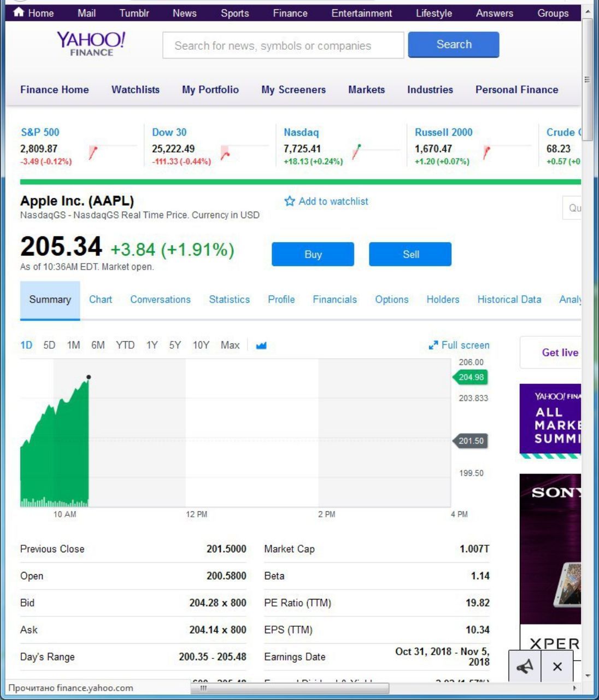Select the 1M chart range
Screen dimensions: 599x700
pos(73,345)
